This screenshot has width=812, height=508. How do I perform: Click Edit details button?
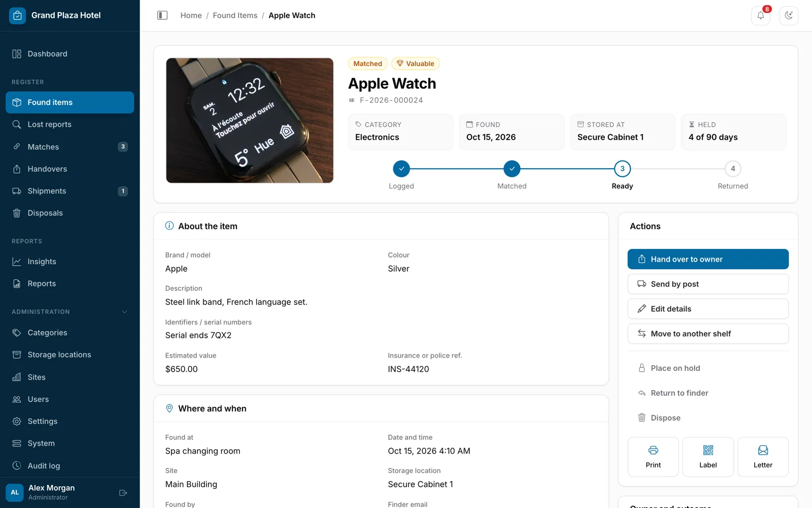click(708, 309)
